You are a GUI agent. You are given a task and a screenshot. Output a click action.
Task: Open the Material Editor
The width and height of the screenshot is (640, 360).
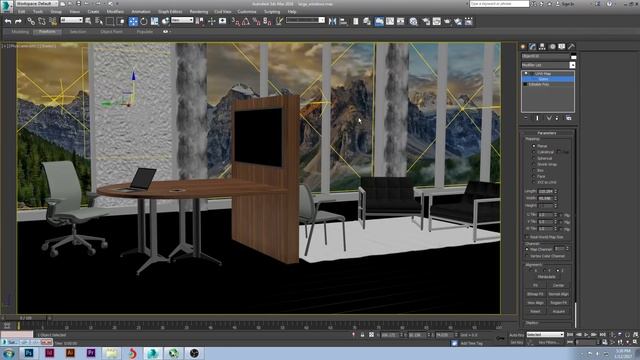(x=413, y=21)
